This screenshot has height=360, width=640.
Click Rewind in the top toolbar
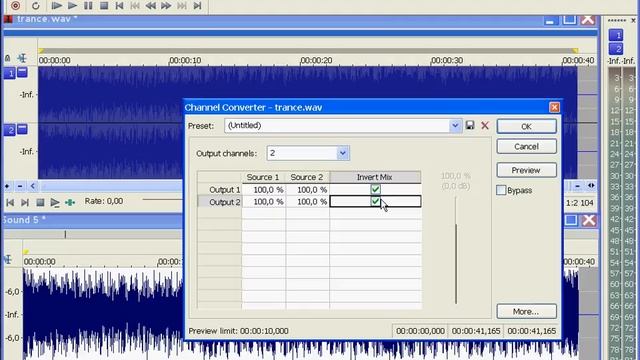150,5
